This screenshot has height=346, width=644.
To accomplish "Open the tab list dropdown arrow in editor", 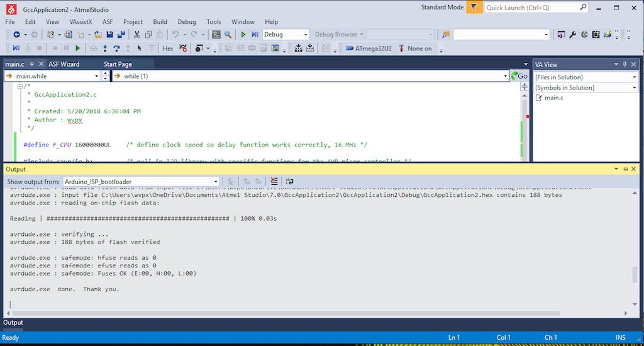I will pyautogui.click(x=526, y=64).
